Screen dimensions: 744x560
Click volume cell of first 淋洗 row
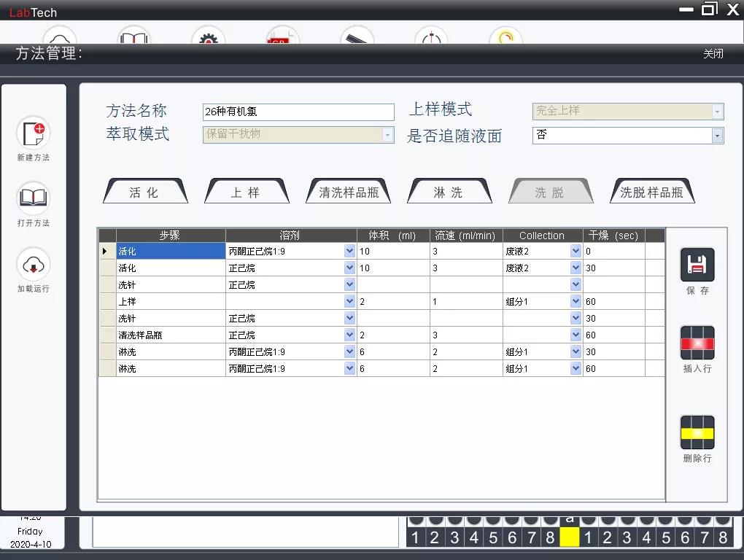click(392, 352)
